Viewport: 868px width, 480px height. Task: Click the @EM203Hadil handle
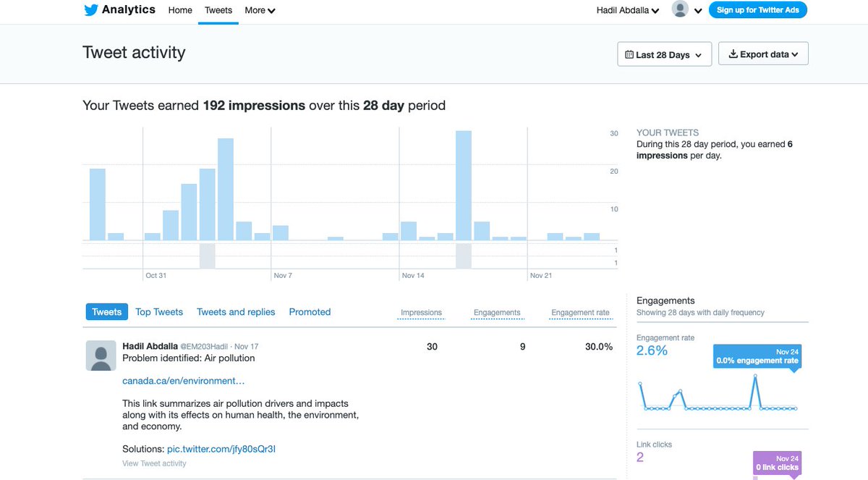pos(205,347)
